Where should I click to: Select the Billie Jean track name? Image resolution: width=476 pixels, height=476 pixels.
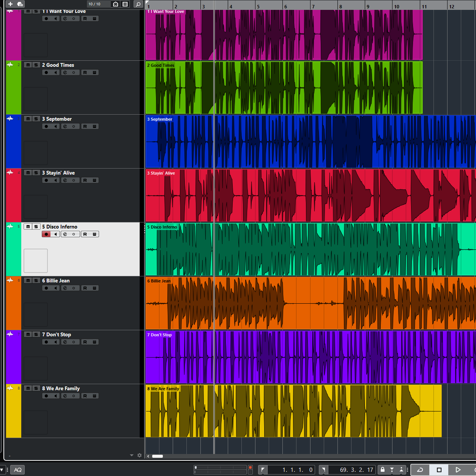pos(56,281)
